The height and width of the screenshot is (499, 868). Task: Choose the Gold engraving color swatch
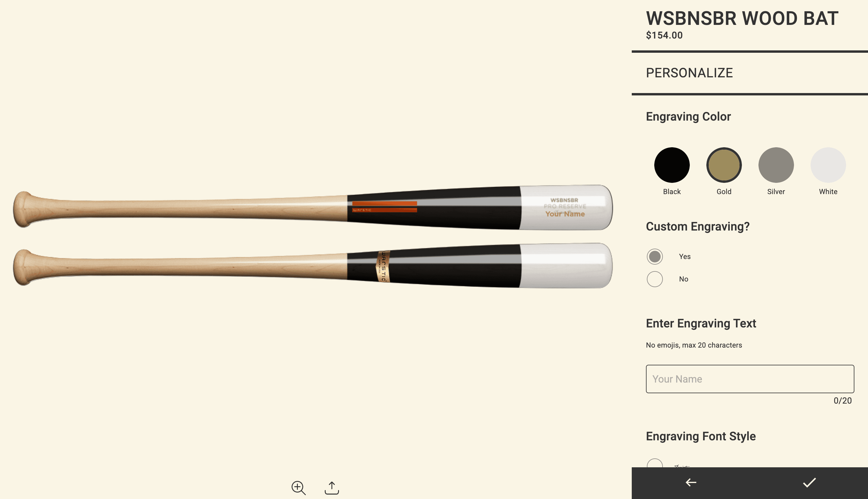point(724,165)
